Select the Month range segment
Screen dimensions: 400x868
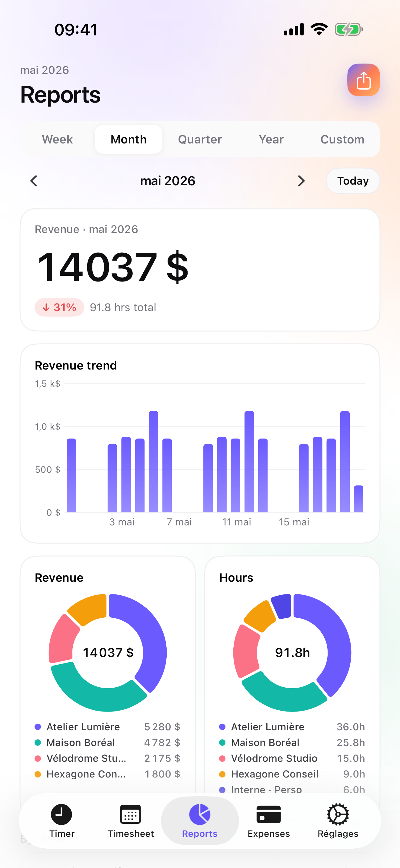pos(128,140)
